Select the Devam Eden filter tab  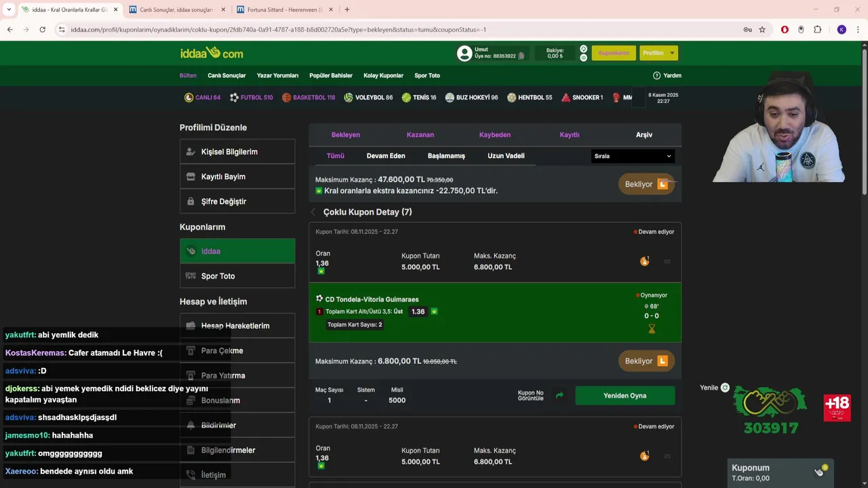click(386, 156)
